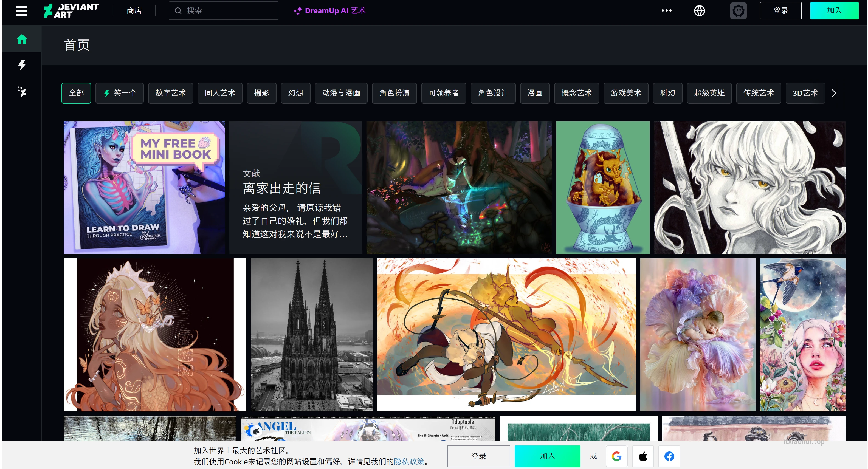Screen dimensions: 868x469
Task: Sign in with Facebook icon
Action: pyautogui.click(x=669, y=456)
